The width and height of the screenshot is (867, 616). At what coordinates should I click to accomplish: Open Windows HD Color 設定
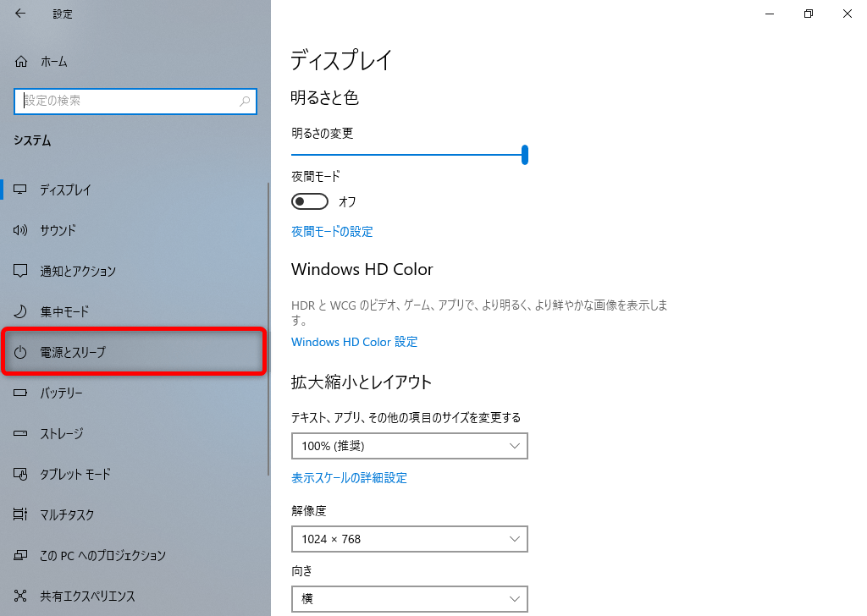point(354,342)
